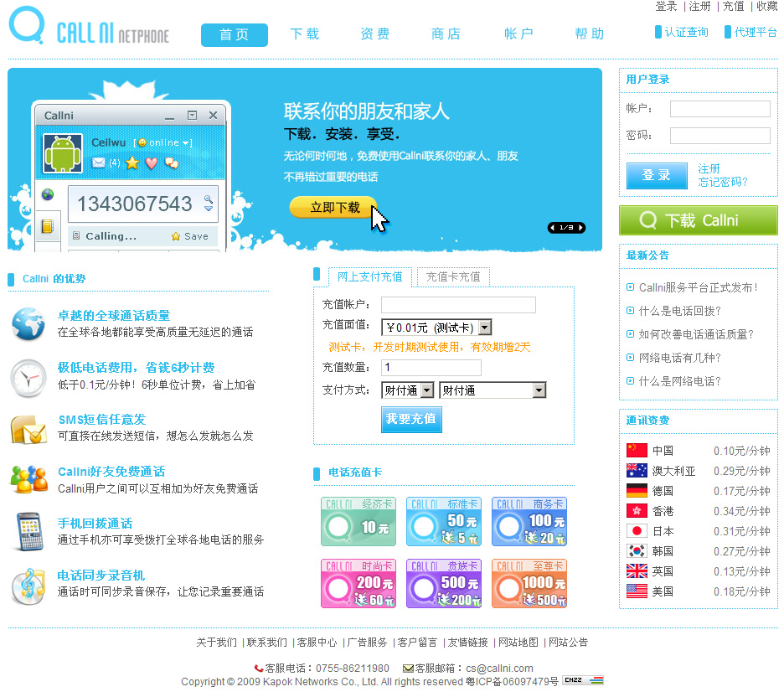Open the 资费 navigation menu
The width and height of the screenshot is (784, 697).
click(x=375, y=34)
